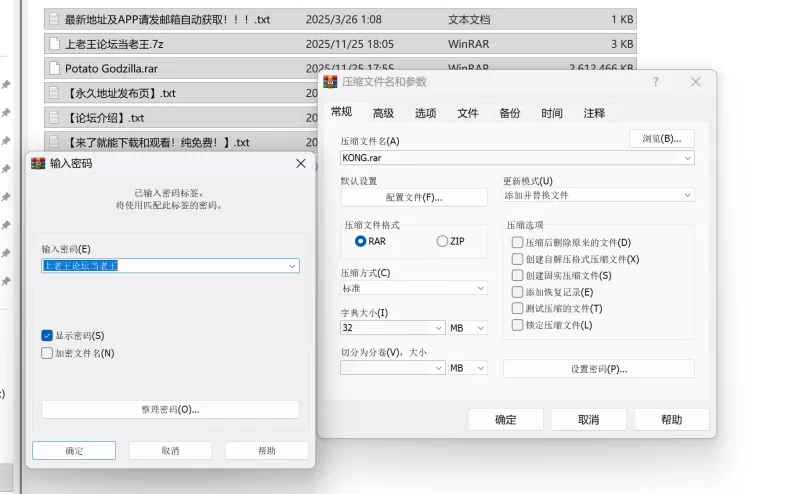Open split volume size dropdown
Screen dimensions: 800x494
pyautogui.click(x=438, y=368)
